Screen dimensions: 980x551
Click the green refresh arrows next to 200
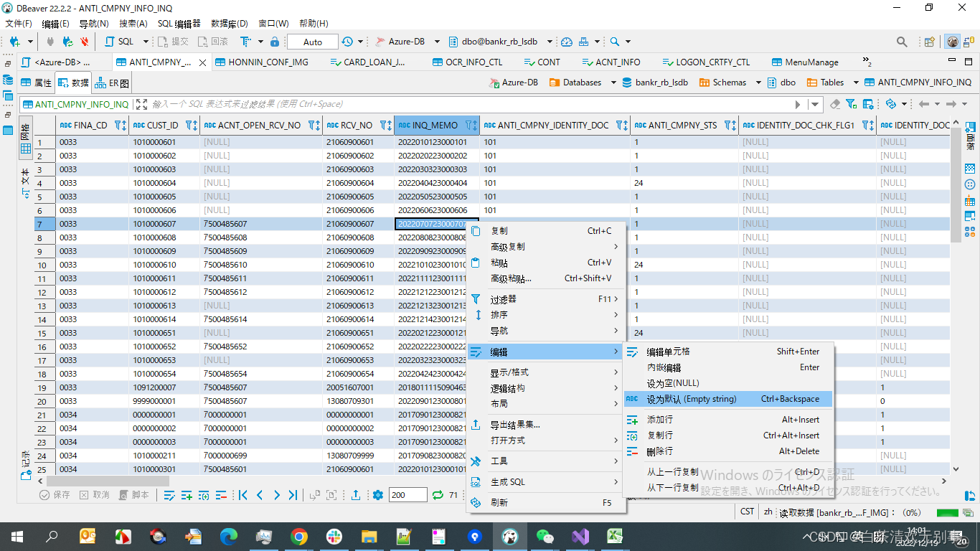tap(438, 495)
